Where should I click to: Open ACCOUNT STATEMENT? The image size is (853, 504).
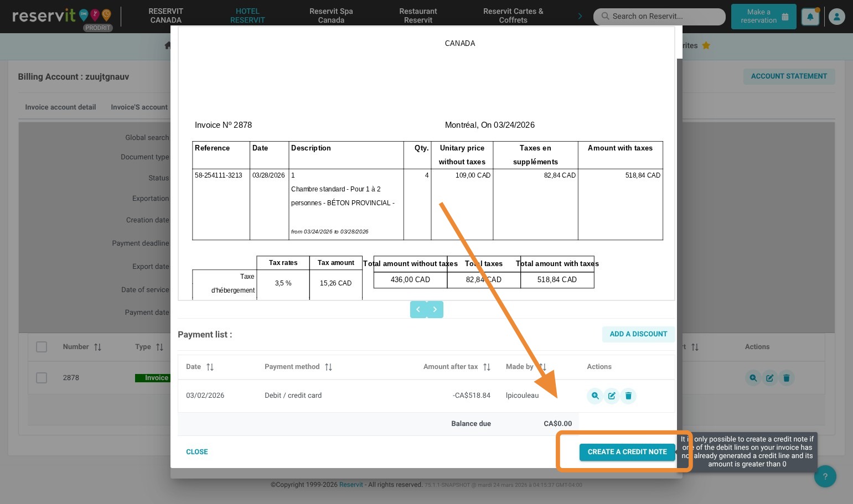pyautogui.click(x=789, y=76)
